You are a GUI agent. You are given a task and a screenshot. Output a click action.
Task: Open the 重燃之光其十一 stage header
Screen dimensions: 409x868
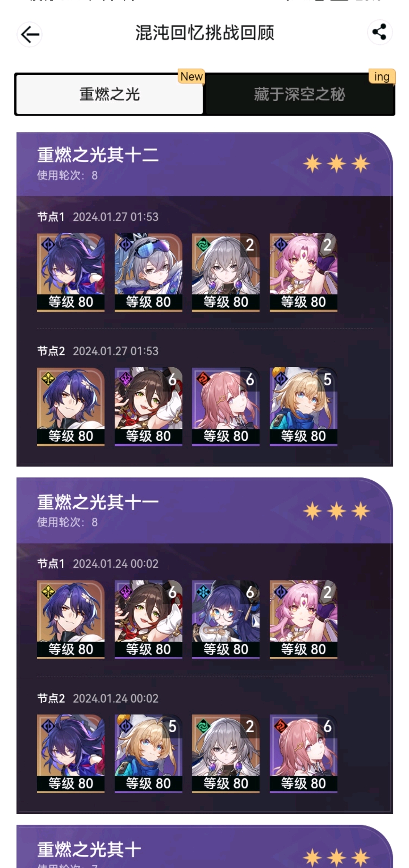204,511
